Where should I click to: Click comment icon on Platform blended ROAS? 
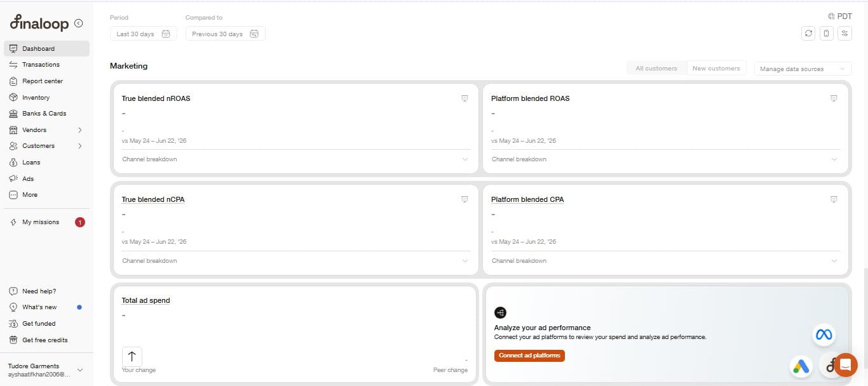834,98
